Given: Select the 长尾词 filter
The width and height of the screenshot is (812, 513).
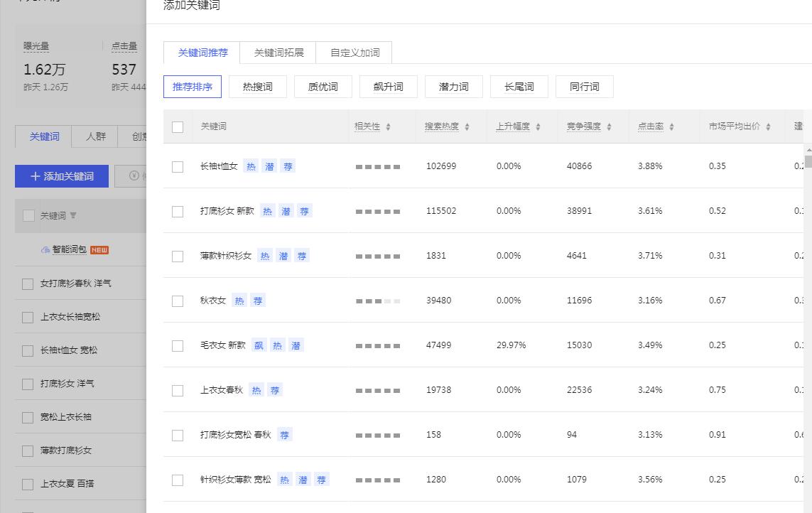Looking at the screenshot, I should click(x=519, y=86).
